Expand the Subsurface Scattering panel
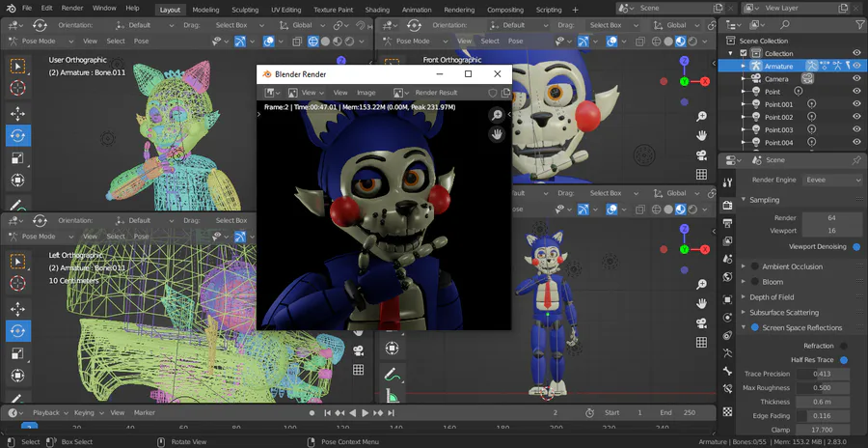Viewport: 868px width, 448px height. click(x=743, y=312)
